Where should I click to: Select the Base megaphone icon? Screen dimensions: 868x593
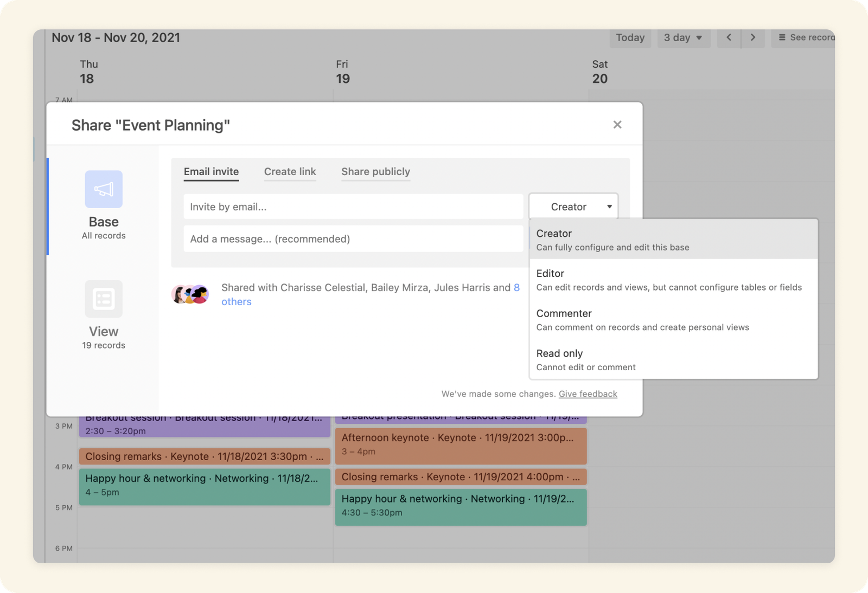coord(104,189)
